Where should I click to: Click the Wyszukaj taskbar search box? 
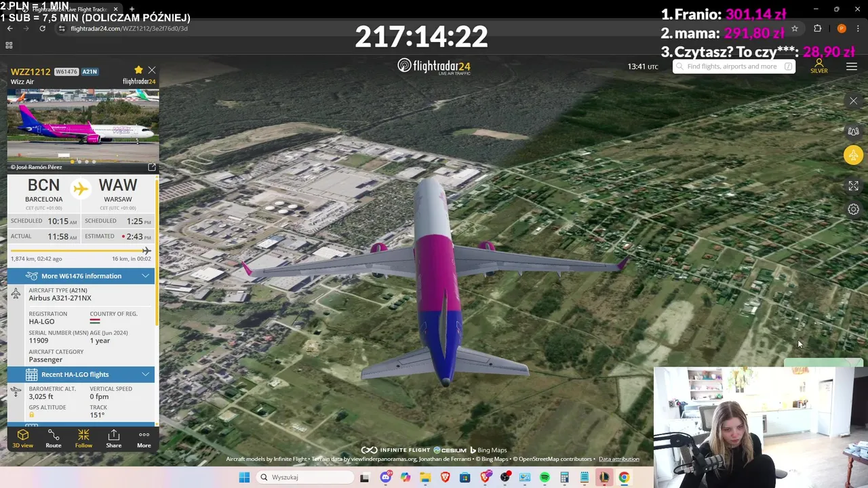click(x=305, y=477)
